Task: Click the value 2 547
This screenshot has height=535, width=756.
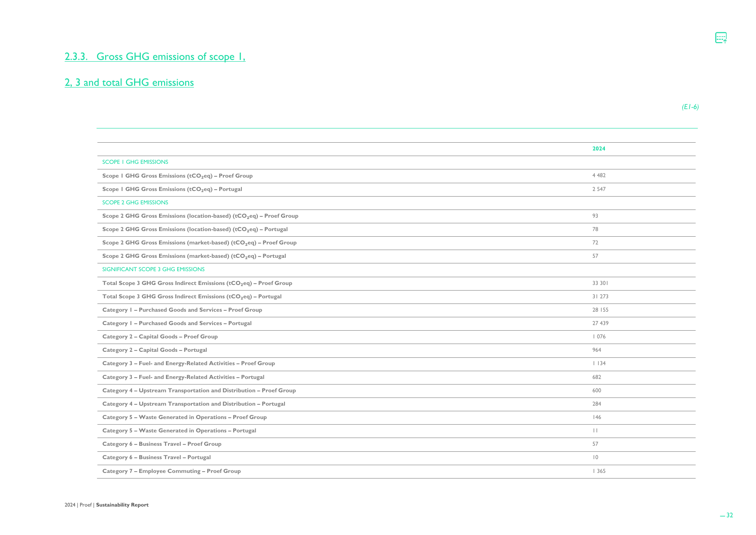Action: pos(599,189)
